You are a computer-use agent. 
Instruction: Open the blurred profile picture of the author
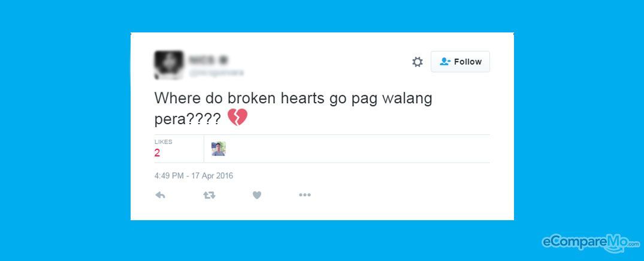click(168, 65)
